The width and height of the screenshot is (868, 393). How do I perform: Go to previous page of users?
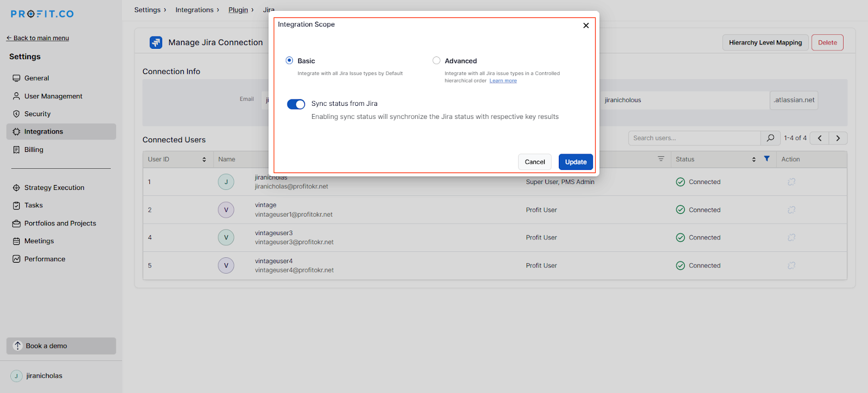coord(820,138)
